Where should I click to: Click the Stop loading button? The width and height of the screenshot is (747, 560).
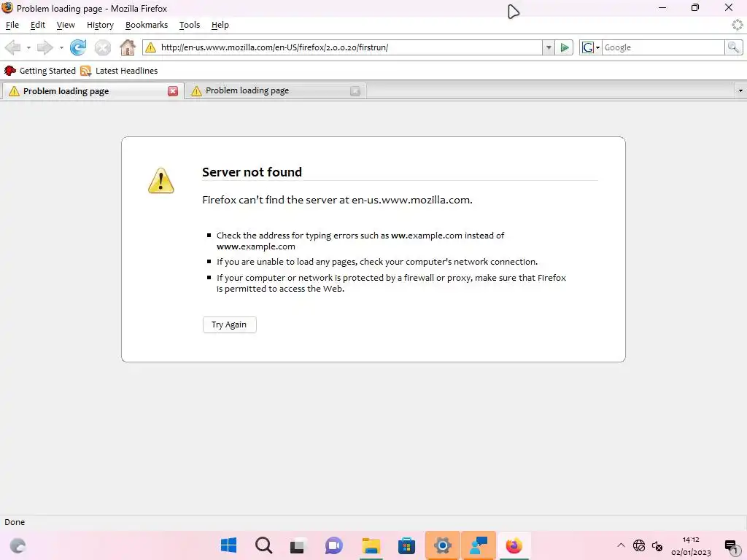point(102,47)
